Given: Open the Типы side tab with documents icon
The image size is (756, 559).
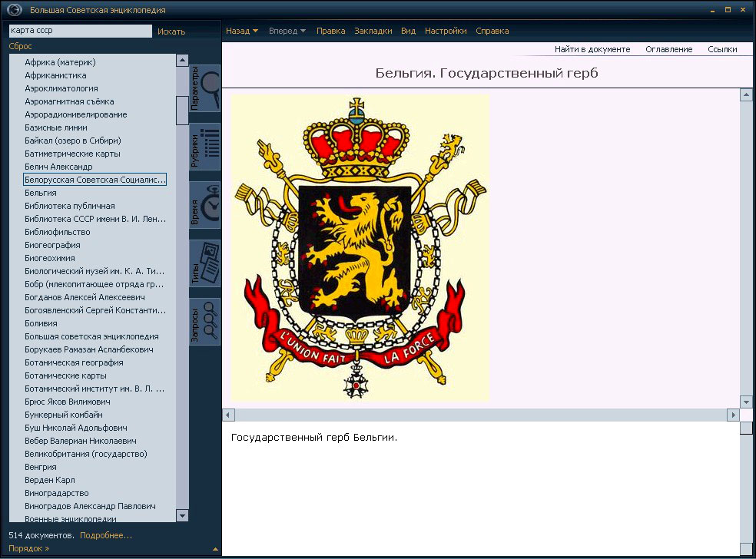Looking at the screenshot, I should 205,263.
